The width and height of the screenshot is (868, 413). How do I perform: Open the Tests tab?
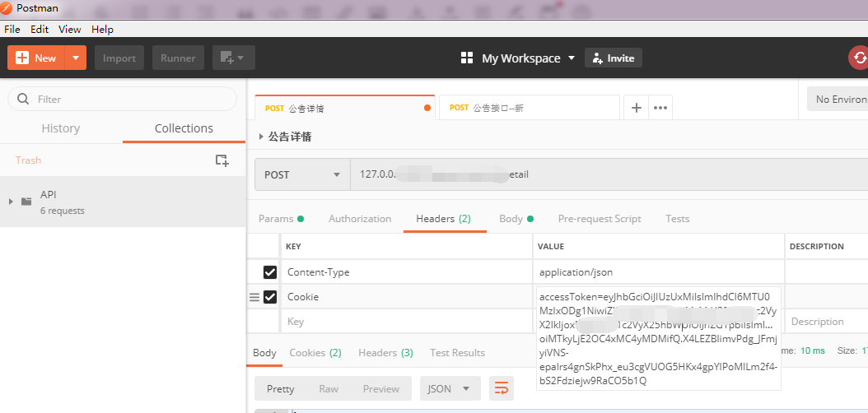pos(678,219)
